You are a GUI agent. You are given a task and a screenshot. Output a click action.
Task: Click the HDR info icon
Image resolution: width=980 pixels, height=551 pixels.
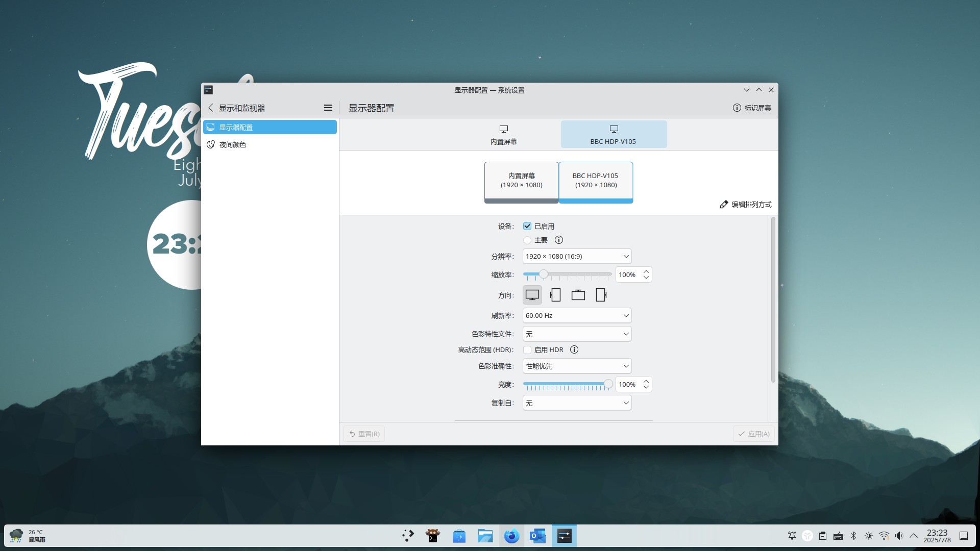[574, 349]
